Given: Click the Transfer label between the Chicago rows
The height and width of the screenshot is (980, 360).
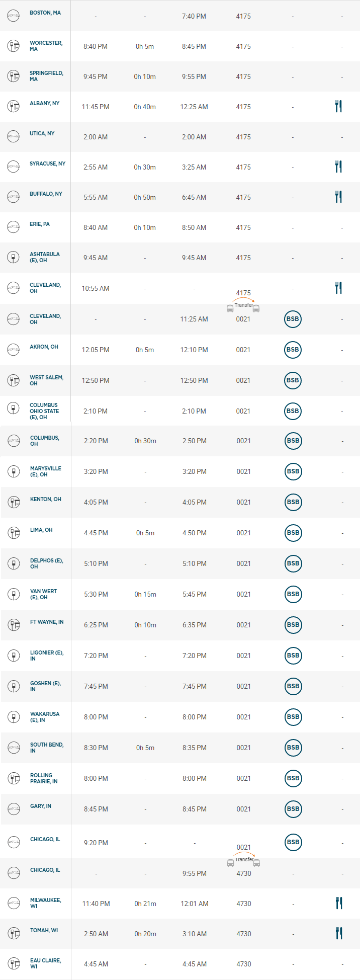Looking at the screenshot, I should [244, 859].
